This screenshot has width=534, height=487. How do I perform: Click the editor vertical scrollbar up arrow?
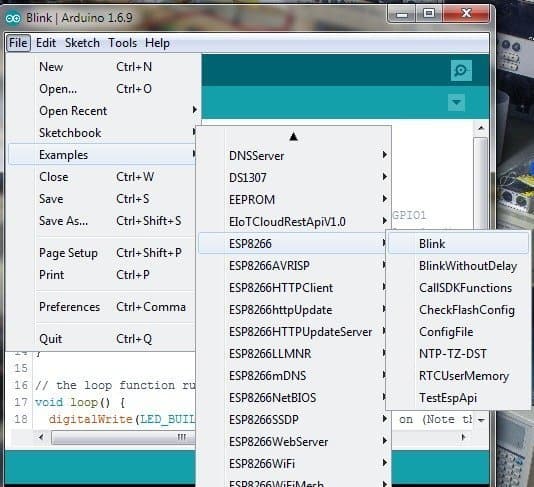(481, 128)
